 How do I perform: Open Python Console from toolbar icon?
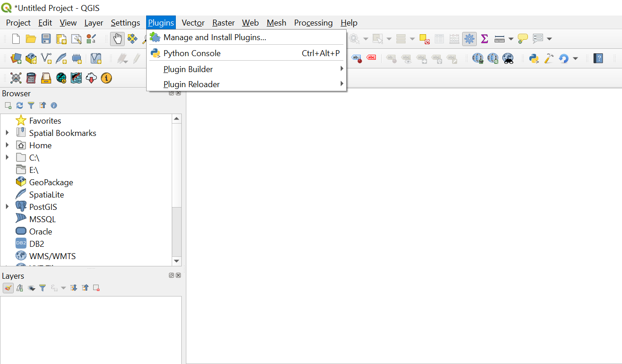coord(534,58)
